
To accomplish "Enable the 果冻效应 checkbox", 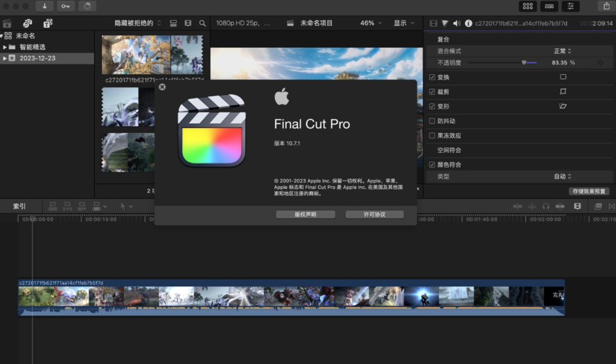I will point(432,136).
